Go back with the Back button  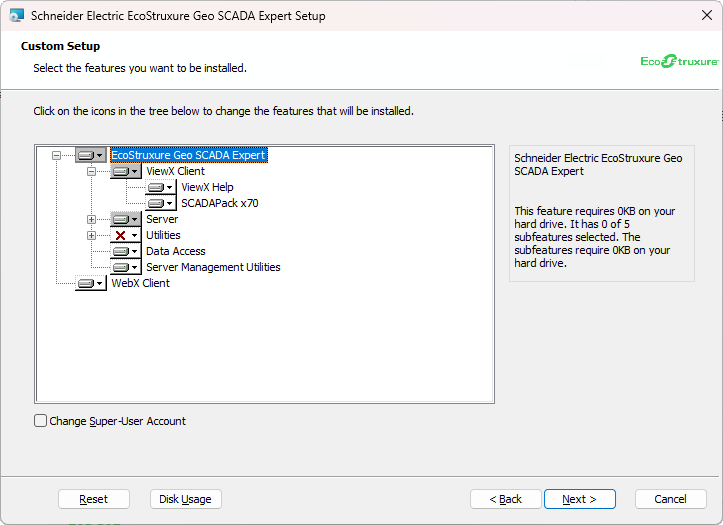pyautogui.click(x=505, y=499)
